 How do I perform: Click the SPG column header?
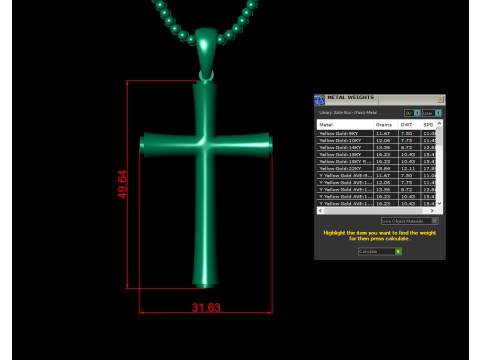pyautogui.click(x=428, y=125)
